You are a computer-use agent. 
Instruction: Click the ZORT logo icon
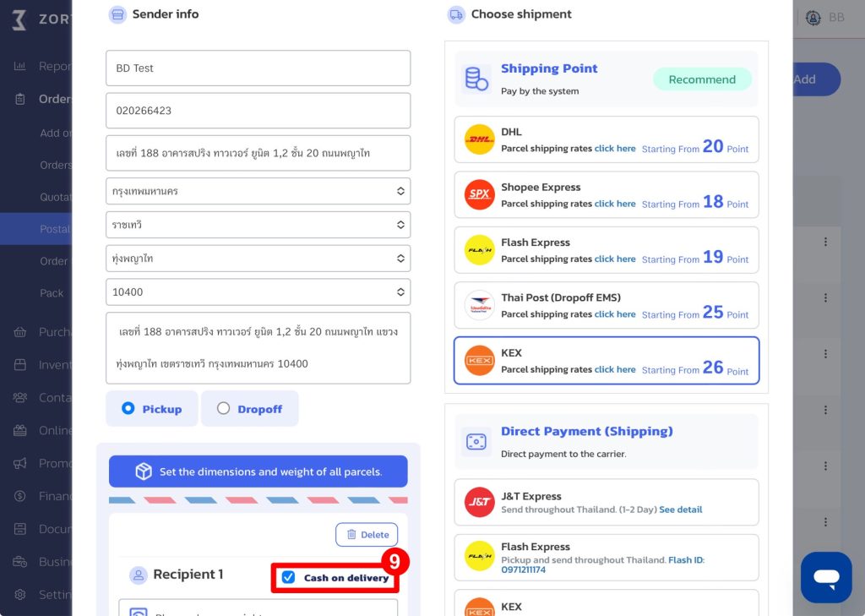coord(19,19)
